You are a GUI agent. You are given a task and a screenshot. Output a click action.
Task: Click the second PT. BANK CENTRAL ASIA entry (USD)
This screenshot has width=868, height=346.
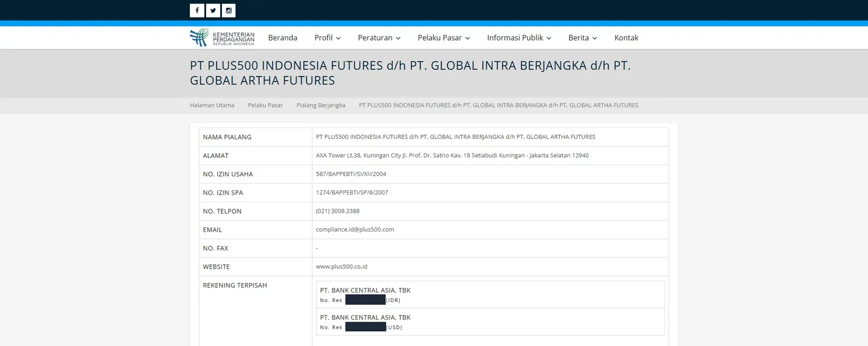[x=490, y=322]
